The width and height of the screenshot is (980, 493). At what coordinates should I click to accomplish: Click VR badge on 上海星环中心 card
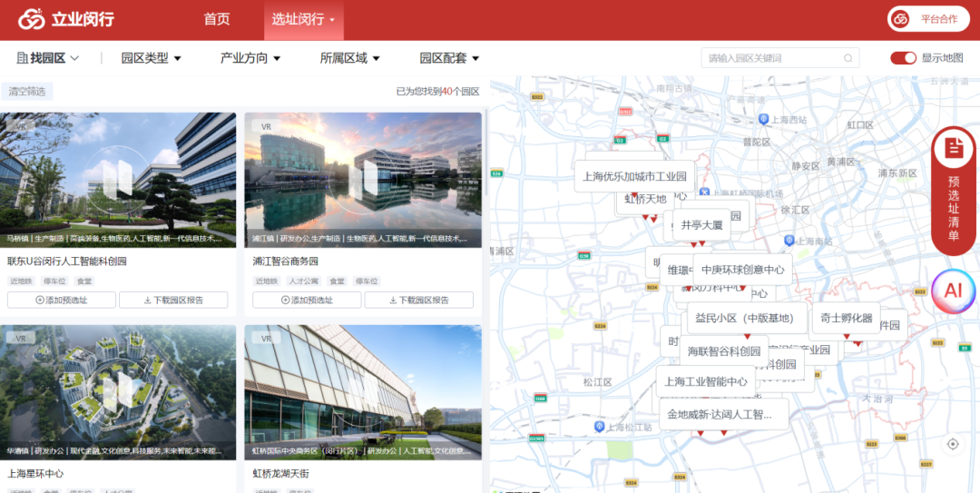coord(21,338)
